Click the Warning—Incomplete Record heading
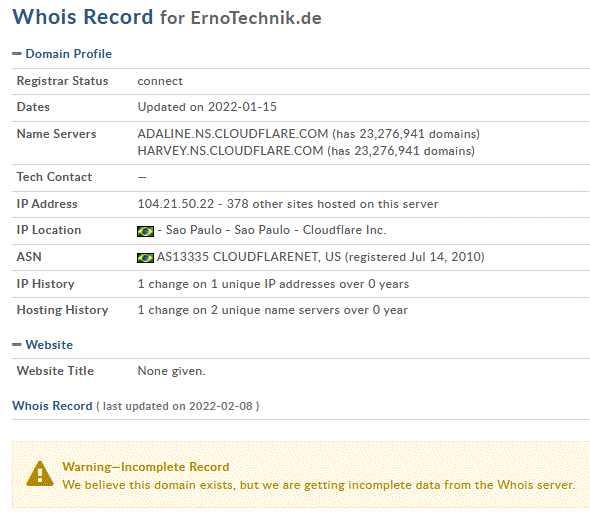The width and height of the screenshot is (590, 512). click(x=146, y=467)
